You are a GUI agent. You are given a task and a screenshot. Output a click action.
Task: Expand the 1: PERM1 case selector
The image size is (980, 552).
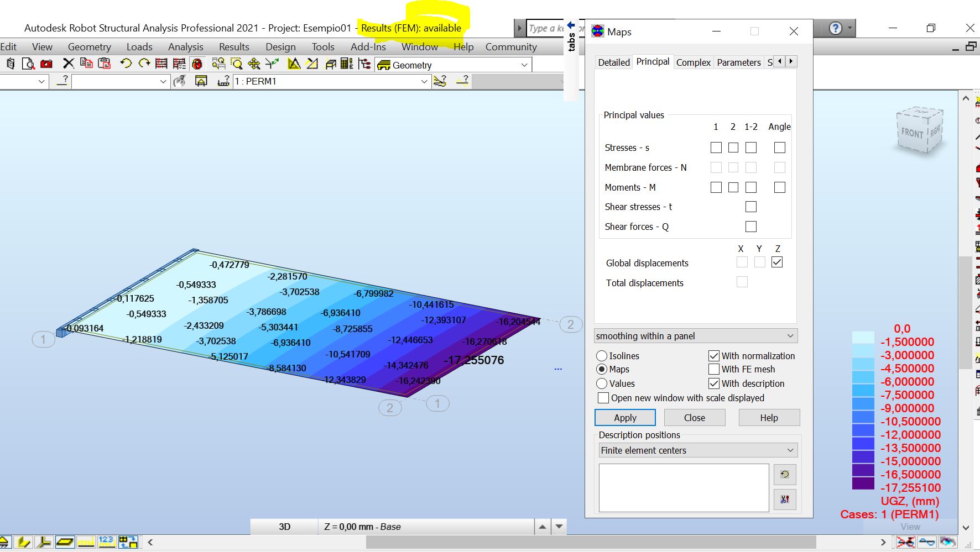tap(424, 81)
